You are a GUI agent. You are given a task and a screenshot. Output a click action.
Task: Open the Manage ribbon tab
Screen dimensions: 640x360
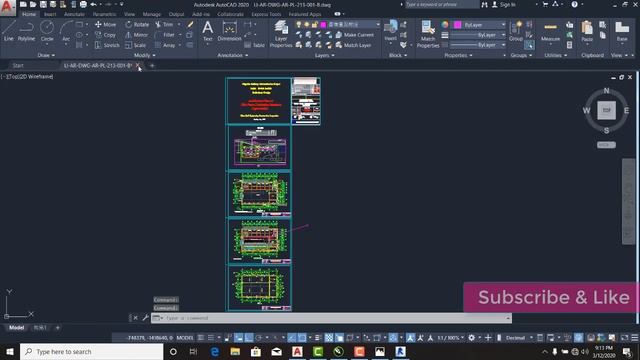(x=152, y=14)
